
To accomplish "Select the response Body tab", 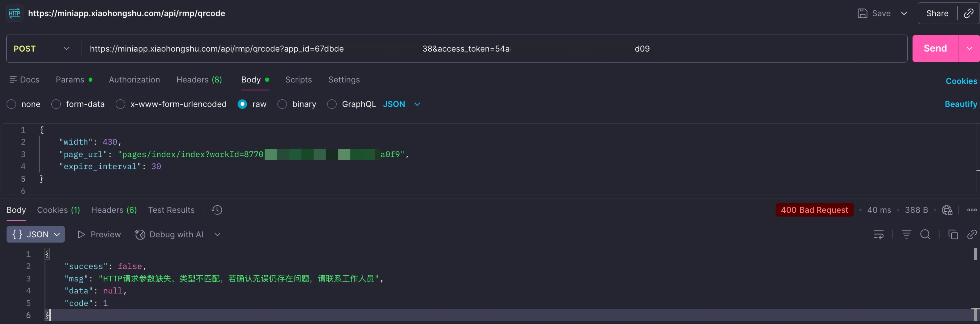I will [16, 210].
